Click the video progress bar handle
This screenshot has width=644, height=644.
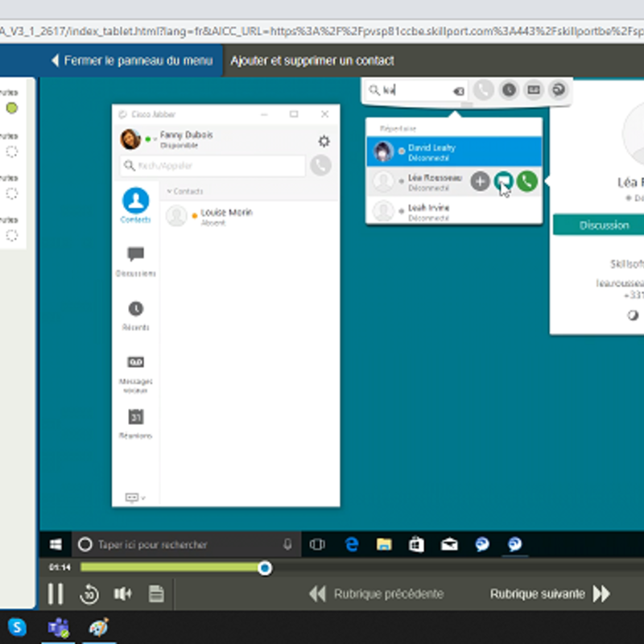coord(265,568)
